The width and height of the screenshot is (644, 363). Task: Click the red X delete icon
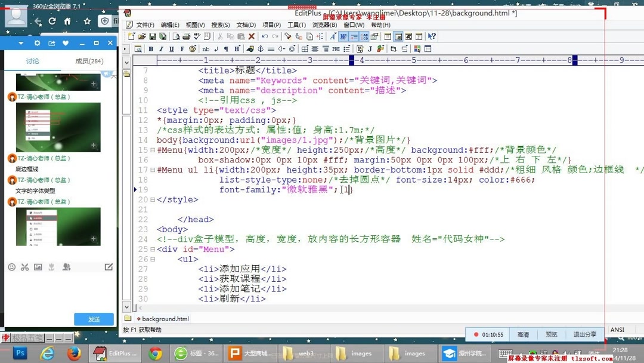click(x=252, y=36)
